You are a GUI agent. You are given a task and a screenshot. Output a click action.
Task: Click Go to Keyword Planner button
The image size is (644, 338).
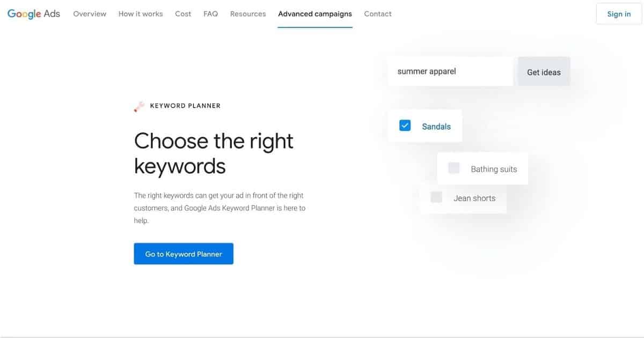click(x=184, y=254)
